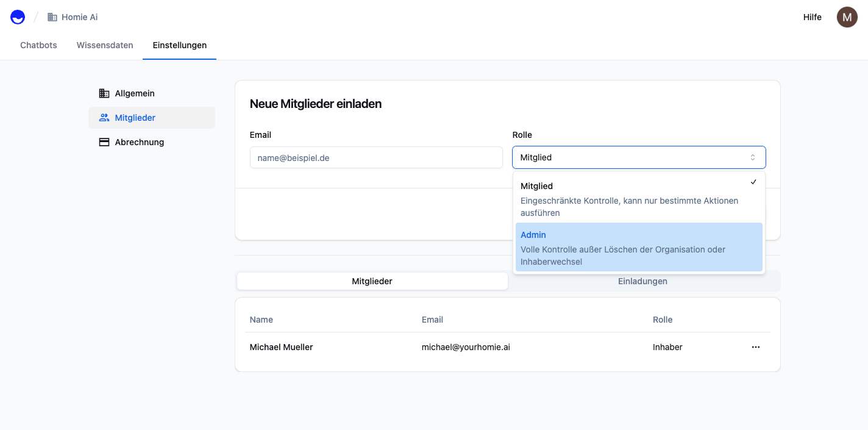Choose the Admin role option

[x=639, y=247]
